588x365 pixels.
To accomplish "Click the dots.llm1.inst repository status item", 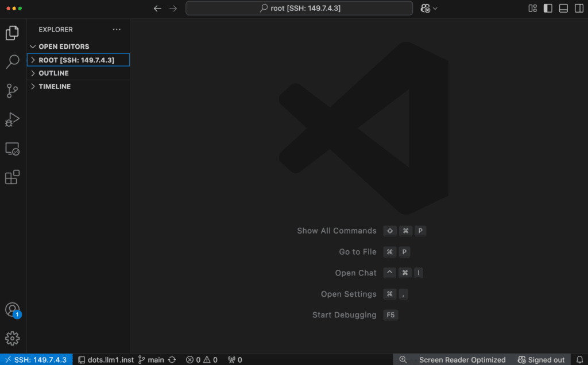I will click(106, 360).
